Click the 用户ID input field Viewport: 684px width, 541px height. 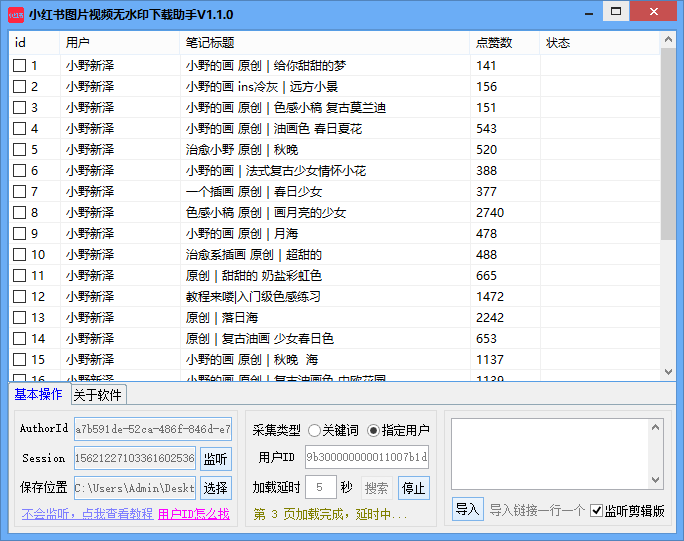367,457
